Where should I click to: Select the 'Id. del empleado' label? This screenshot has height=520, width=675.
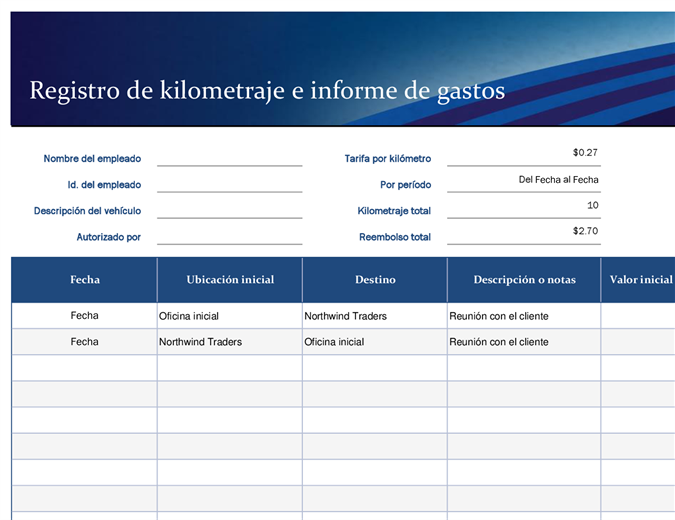pos(104,185)
